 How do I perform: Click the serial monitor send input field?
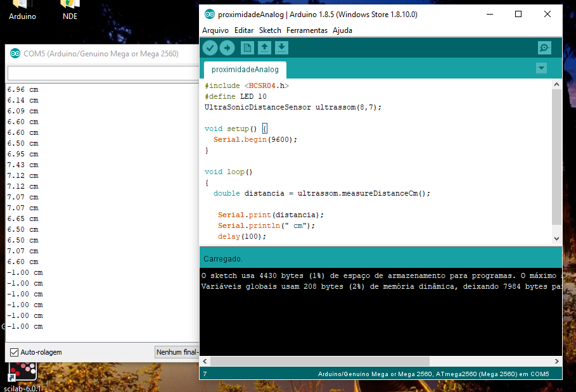[103, 73]
